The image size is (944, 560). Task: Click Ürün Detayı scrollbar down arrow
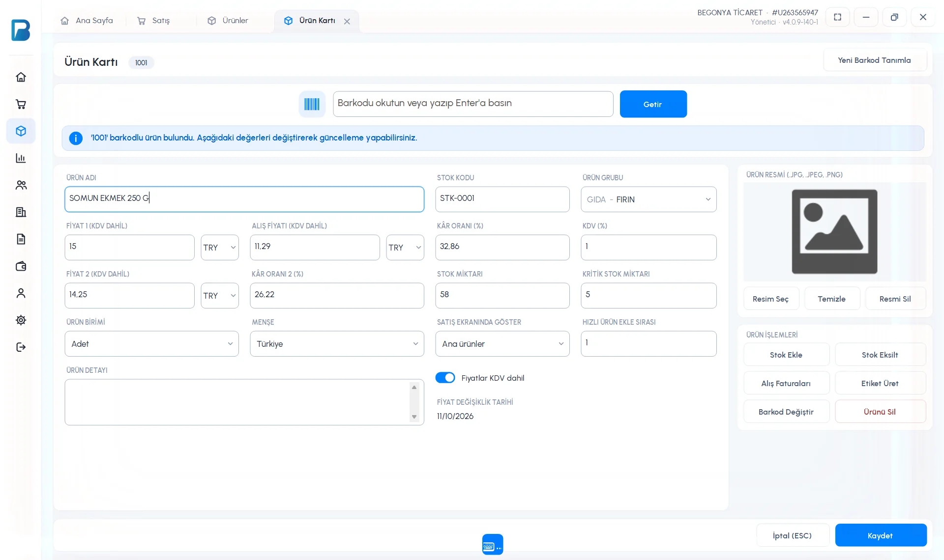[414, 417]
